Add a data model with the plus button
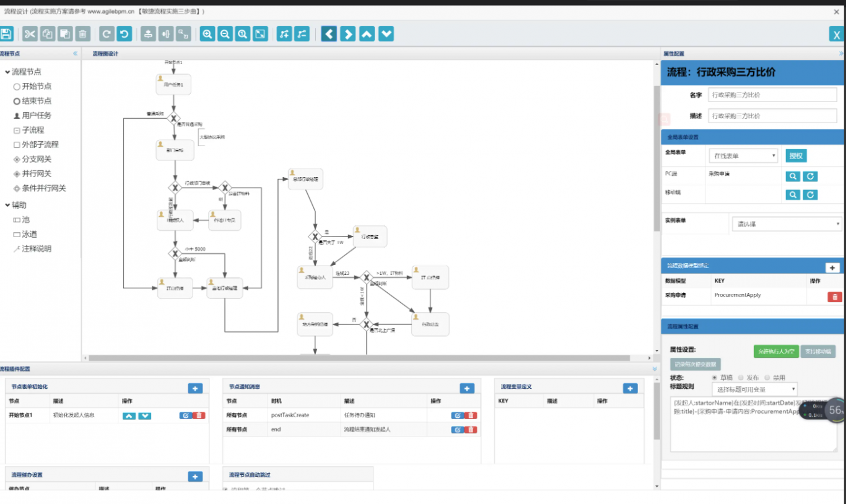 [x=832, y=267]
